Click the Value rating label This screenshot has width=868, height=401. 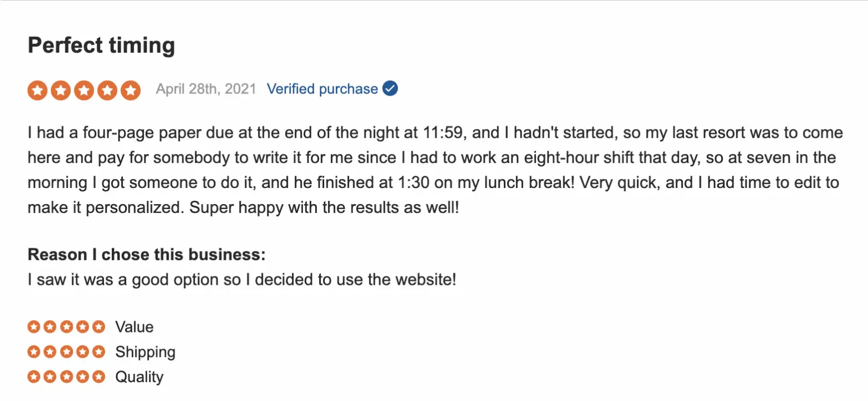(134, 327)
